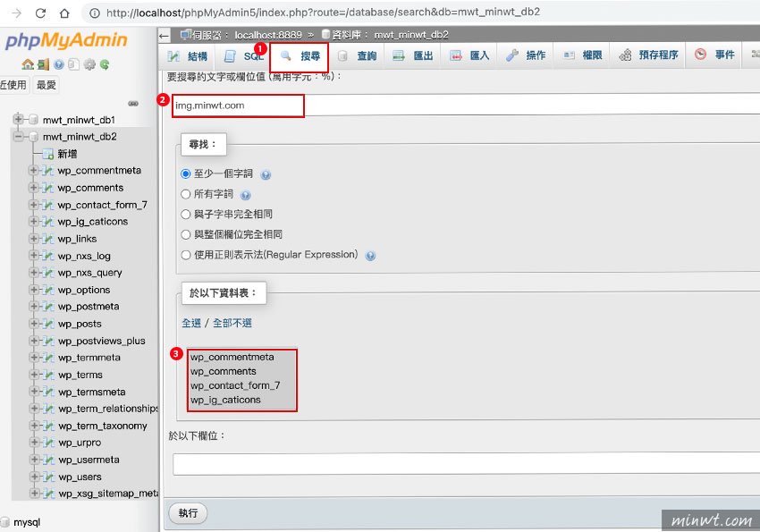This screenshot has height=532, width=760.
Task: Expand wp_termmeta tree node
Action: 33,357
